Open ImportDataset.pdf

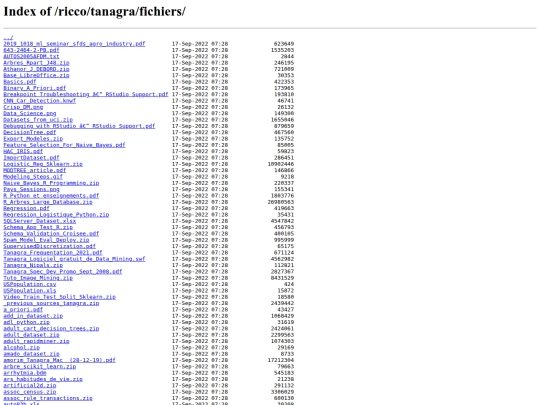31,158
